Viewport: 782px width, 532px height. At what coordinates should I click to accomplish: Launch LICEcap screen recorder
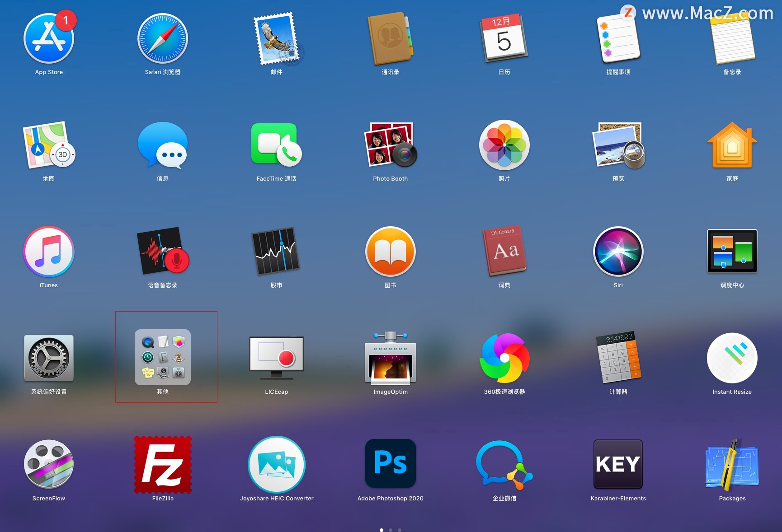(277, 358)
